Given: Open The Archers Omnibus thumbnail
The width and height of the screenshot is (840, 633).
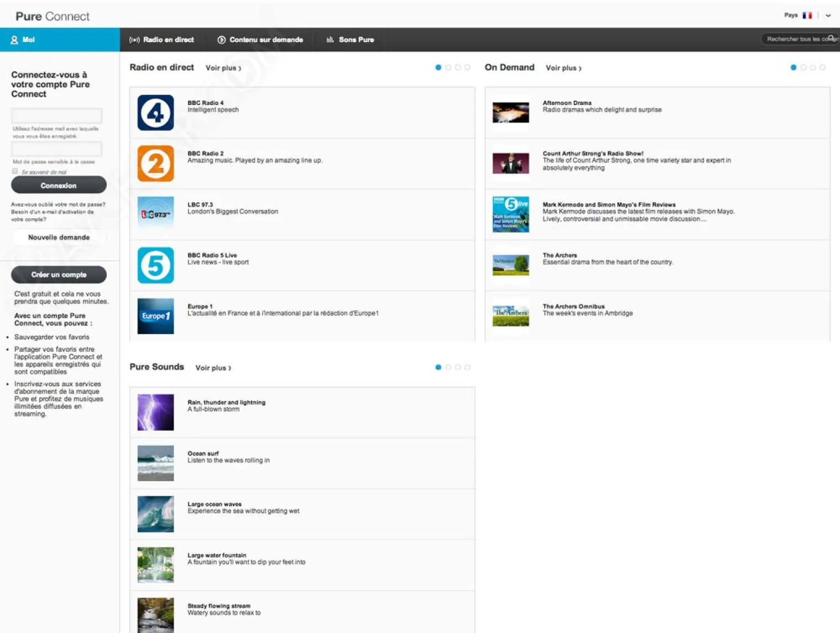Looking at the screenshot, I should (x=511, y=316).
